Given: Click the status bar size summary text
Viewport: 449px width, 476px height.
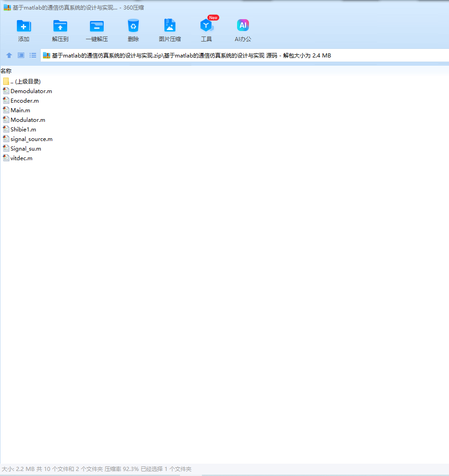Looking at the screenshot, I should (x=96, y=469).
